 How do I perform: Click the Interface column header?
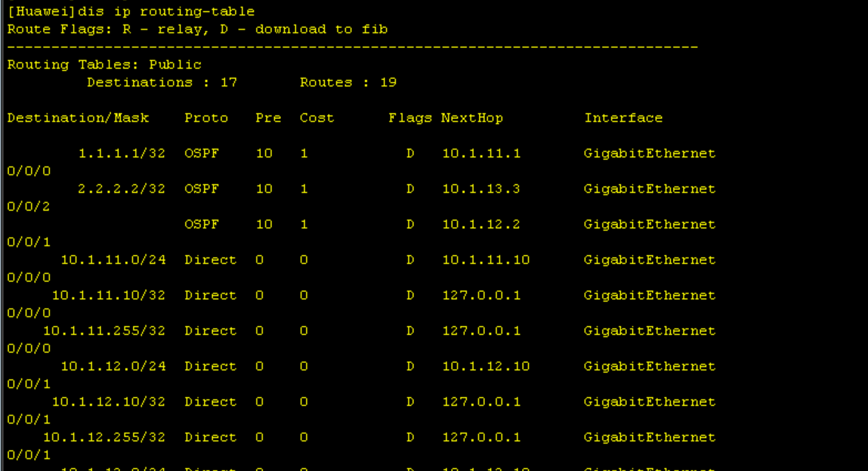623,118
